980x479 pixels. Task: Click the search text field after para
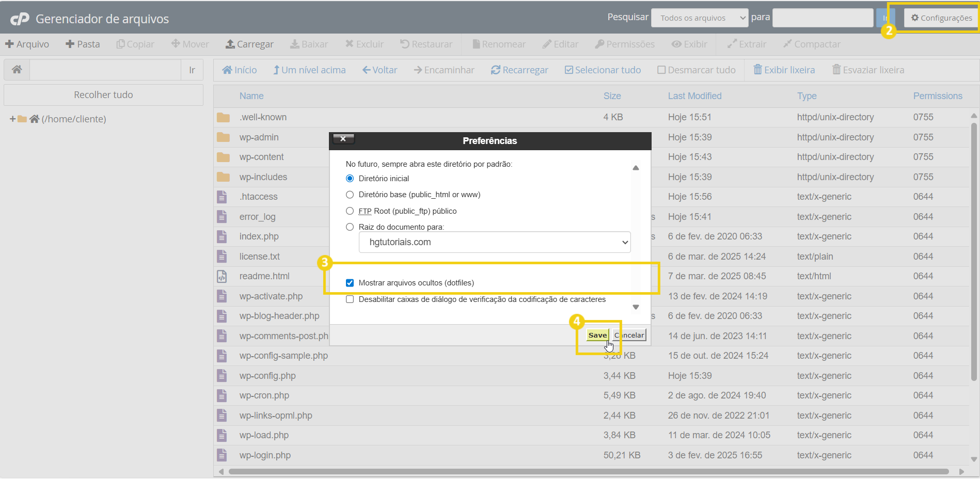(x=822, y=18)
